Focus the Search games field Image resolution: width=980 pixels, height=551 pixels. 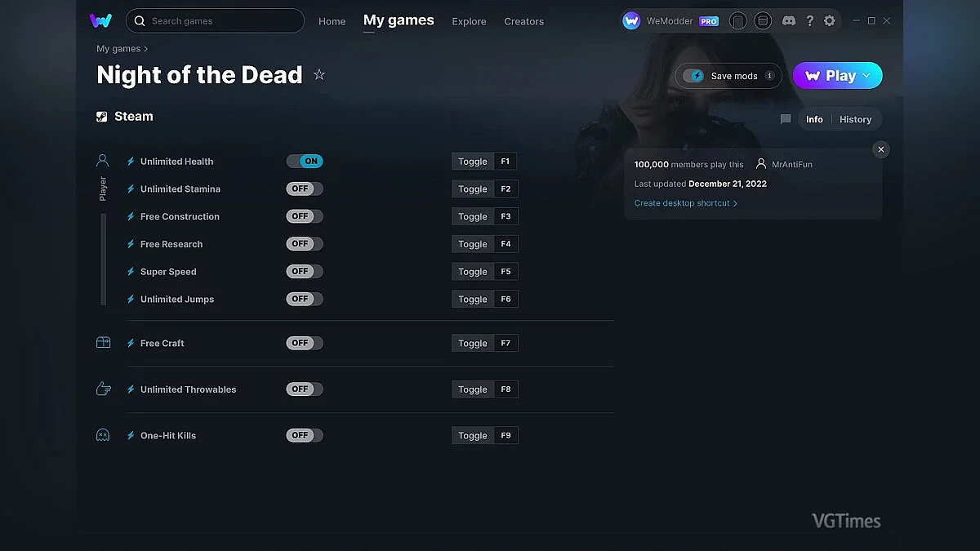tap(215, 20)
